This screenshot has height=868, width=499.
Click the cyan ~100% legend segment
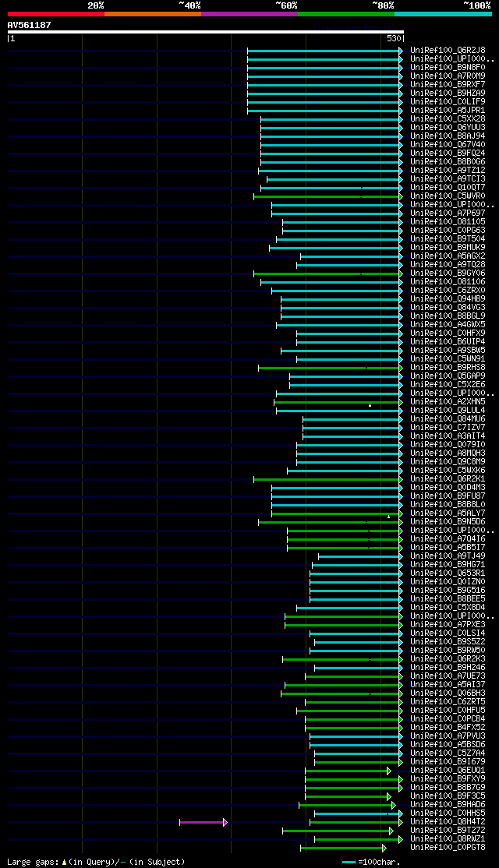pyautogui.click(x=443, y=14)
